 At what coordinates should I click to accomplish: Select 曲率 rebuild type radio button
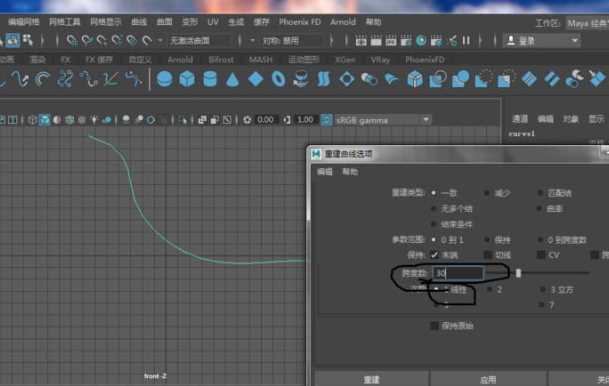click(x=540, y=209)
